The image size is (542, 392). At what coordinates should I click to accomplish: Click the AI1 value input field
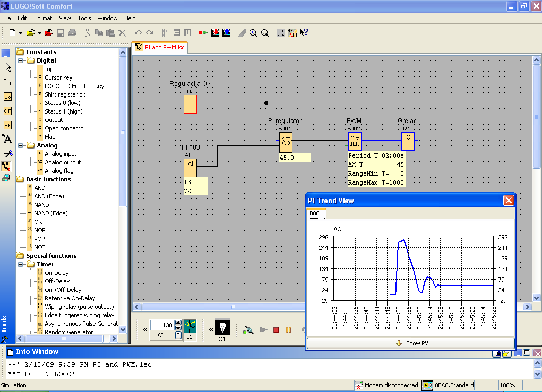[x=162, y=325]
